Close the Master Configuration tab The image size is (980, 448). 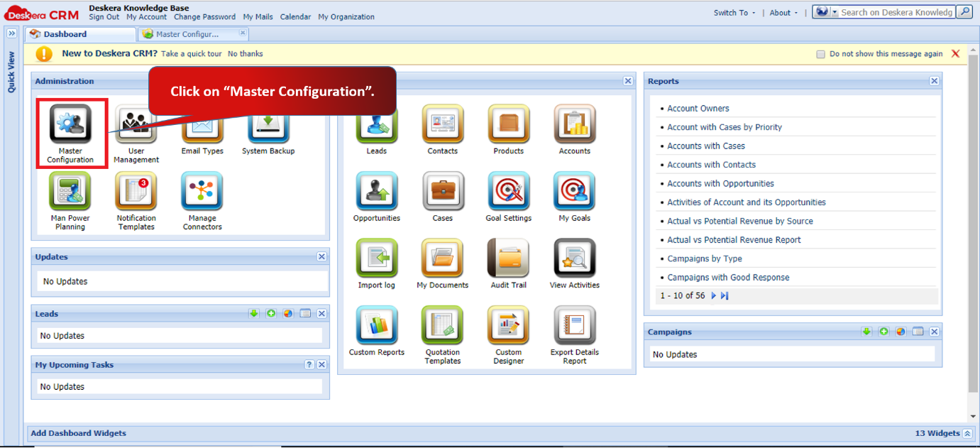coord(243,33)
